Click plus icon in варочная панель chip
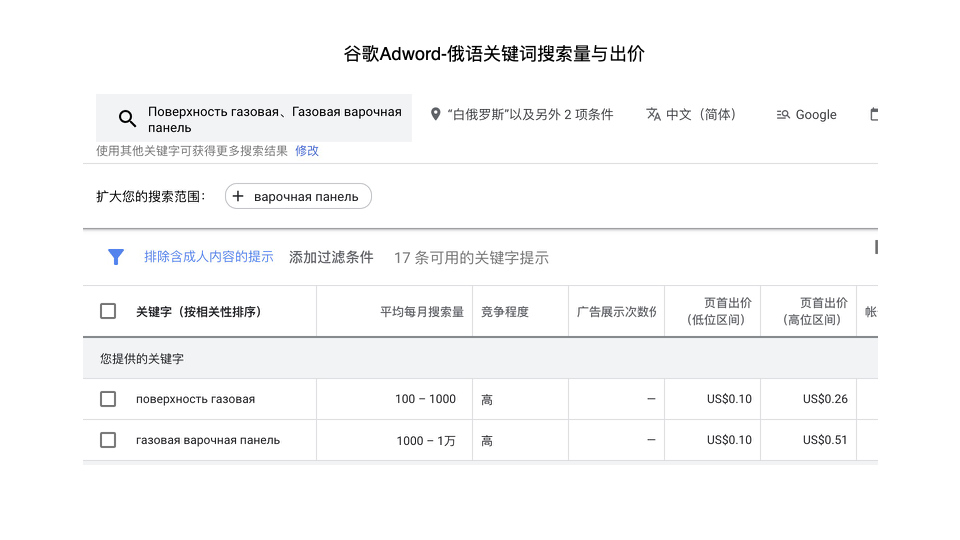960x540 pixels. (238, 196)
